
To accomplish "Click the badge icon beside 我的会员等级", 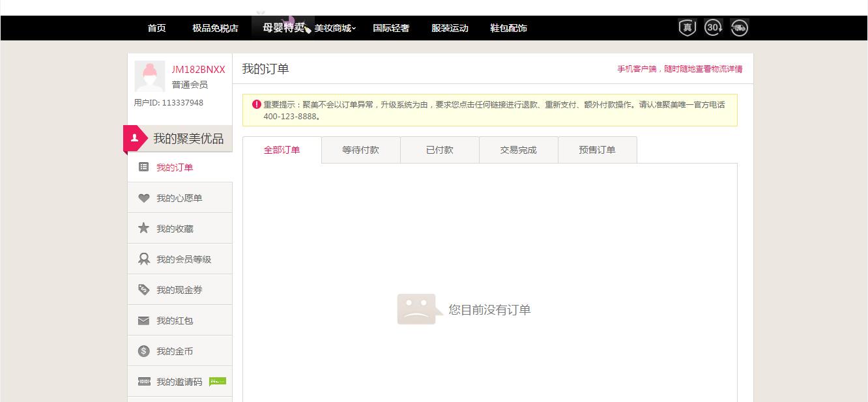I will tap(144, 259).
